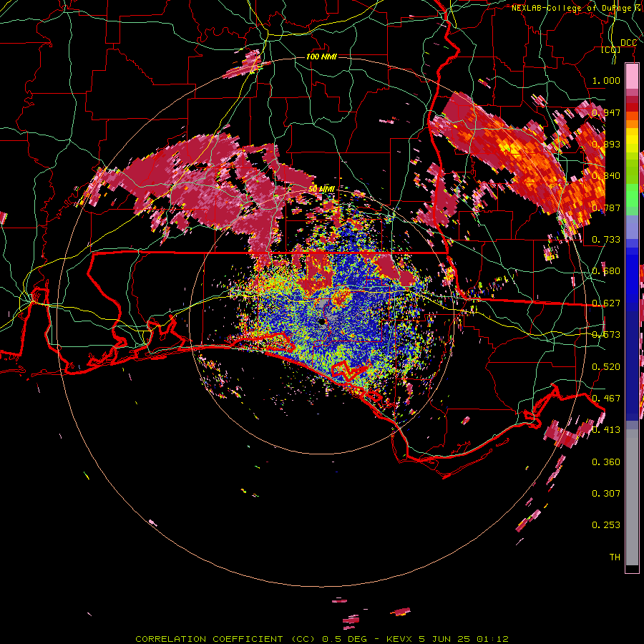Pick the gray lower color bar segment
The width and height of the screenshot is (644, 644).
(x=632, y=497)
